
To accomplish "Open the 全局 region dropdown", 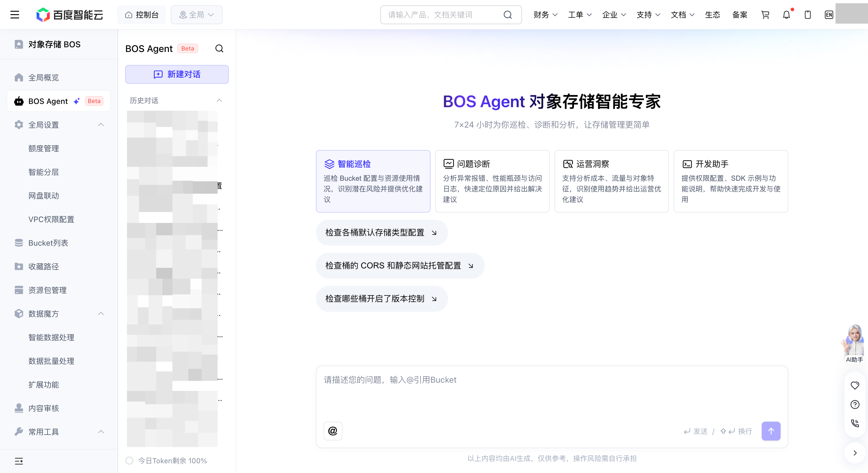I will click(x=196, y=15).
